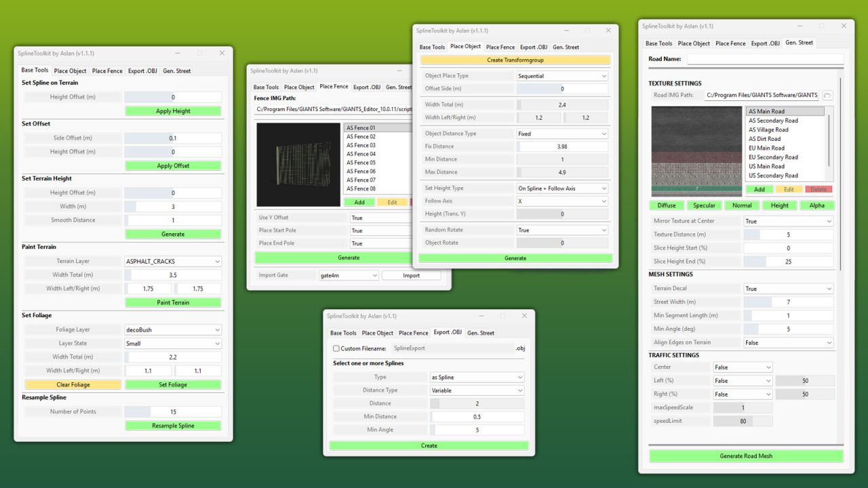Open the Height texture map
The width and height of the screenshot is (868, 488).
point(778,205)
